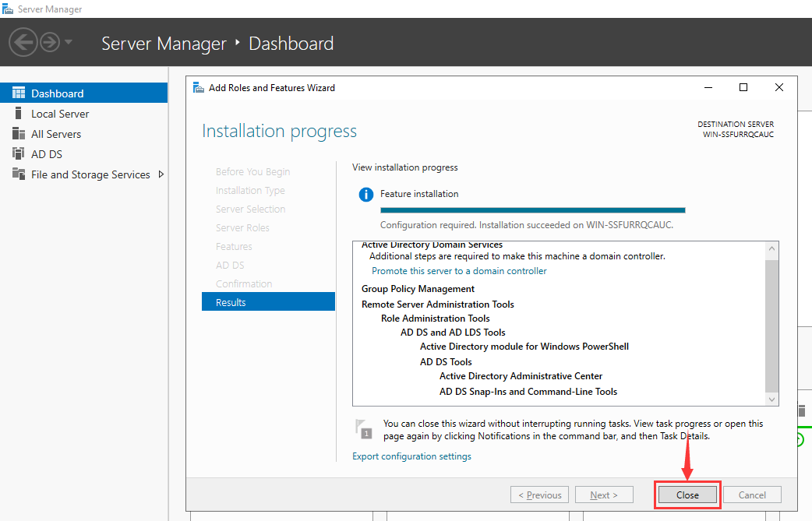Click the AD DS sidebar icon
This screenshot has height=521, width=812.
19,154
